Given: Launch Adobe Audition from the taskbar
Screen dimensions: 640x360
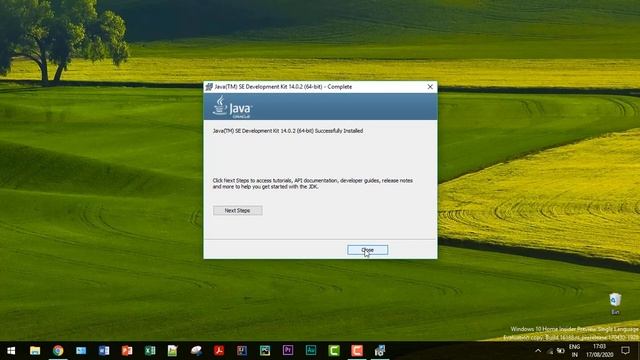Looking at the screenshot, I should click(x=311, y=351).
